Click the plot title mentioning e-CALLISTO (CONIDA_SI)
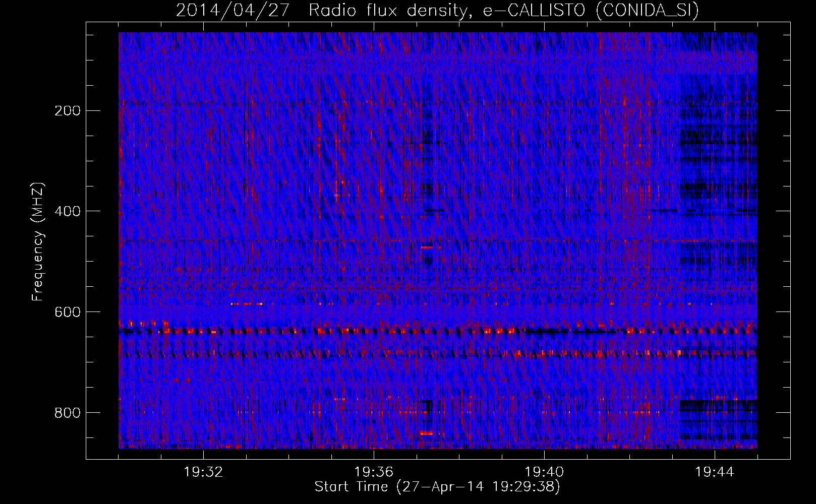Screen dimensions: 816x504 pyautogui.click(x=437, y=10)
